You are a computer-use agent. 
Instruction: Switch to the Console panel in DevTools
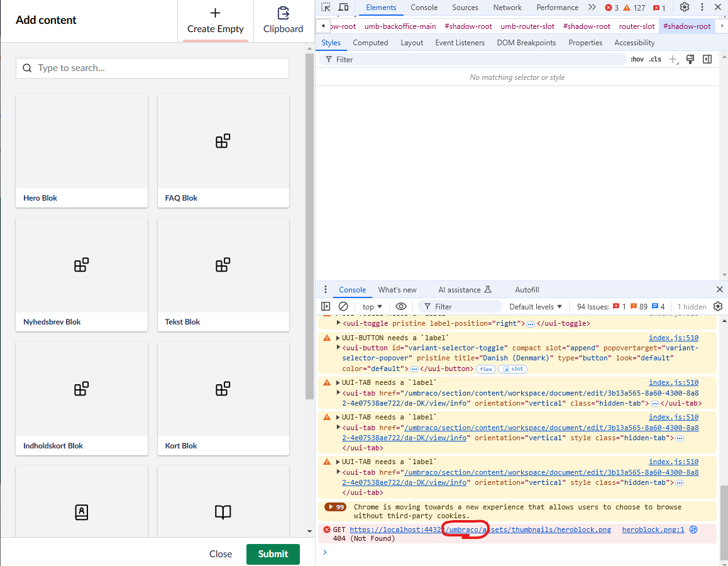pos(424,7)
